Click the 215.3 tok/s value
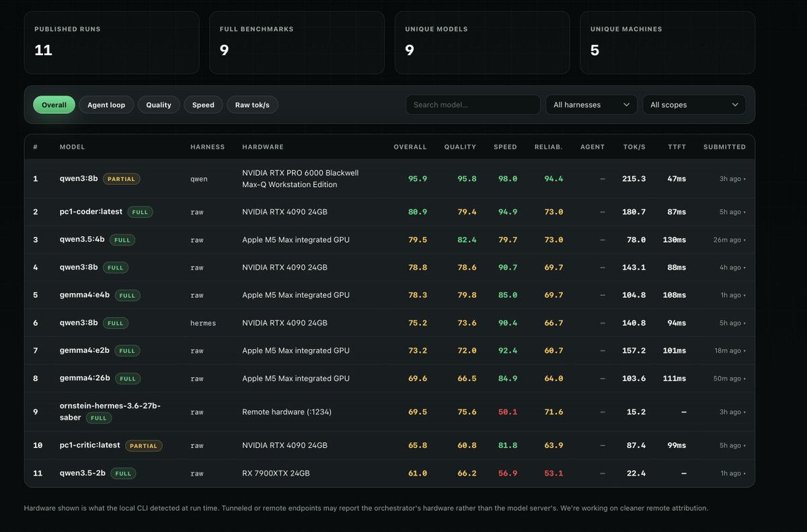The height and width of the screenshot is (532, 807). click(x=634, y=179)
